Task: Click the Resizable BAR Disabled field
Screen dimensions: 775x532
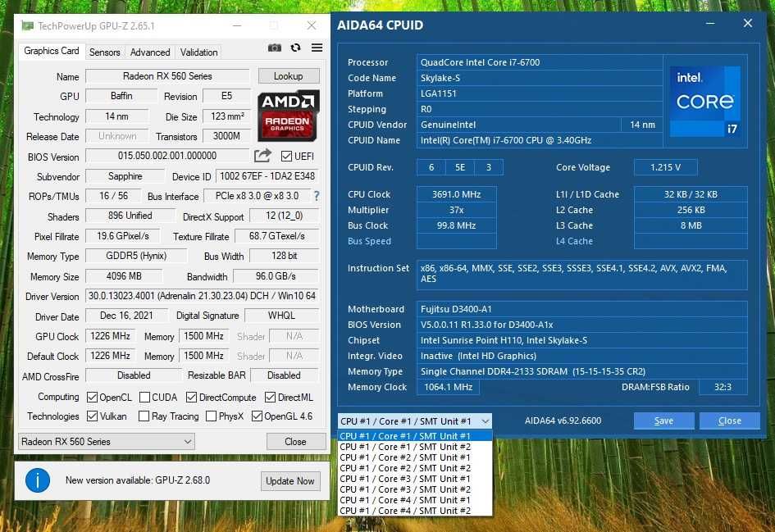Action: 285,375
